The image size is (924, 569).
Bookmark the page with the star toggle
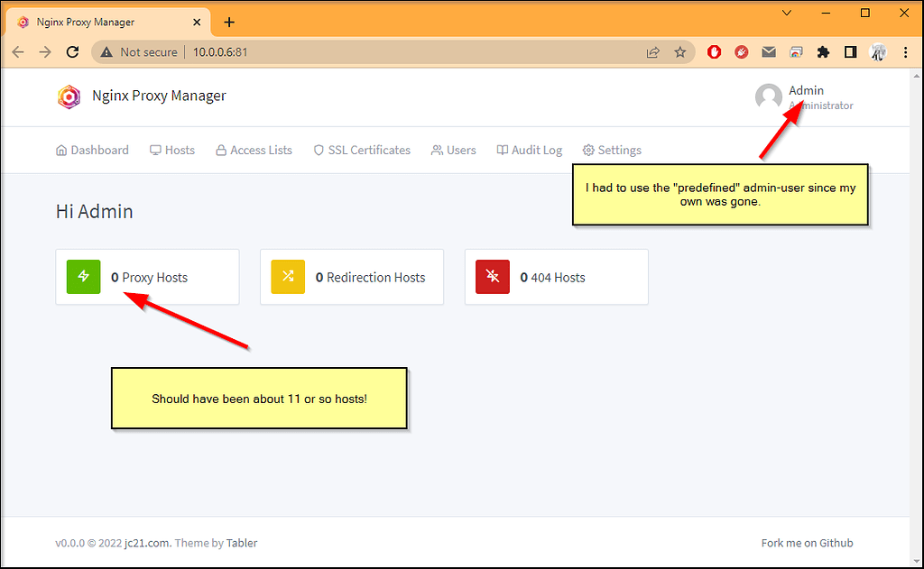tap(680, 51)
